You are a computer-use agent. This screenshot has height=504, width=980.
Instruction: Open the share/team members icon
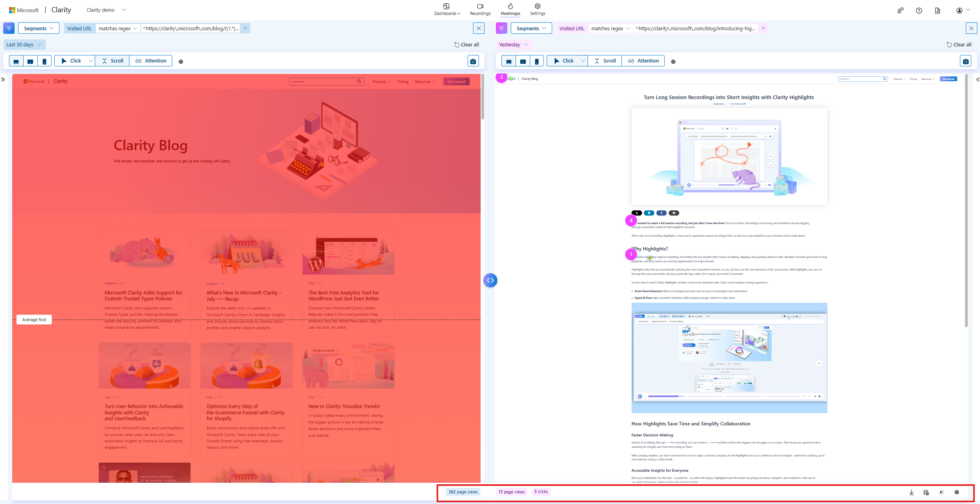coord(901,11)
